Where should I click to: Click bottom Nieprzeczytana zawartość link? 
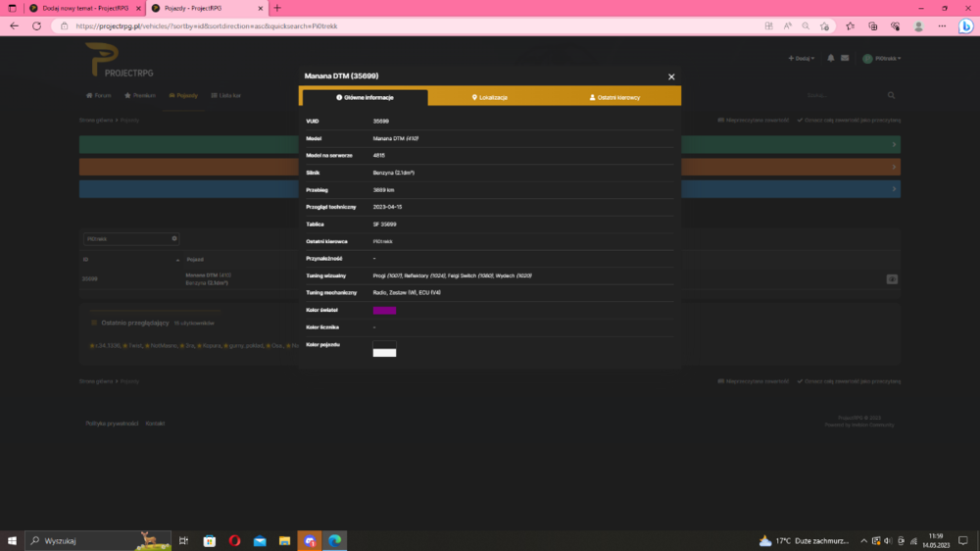coord(753,381)
